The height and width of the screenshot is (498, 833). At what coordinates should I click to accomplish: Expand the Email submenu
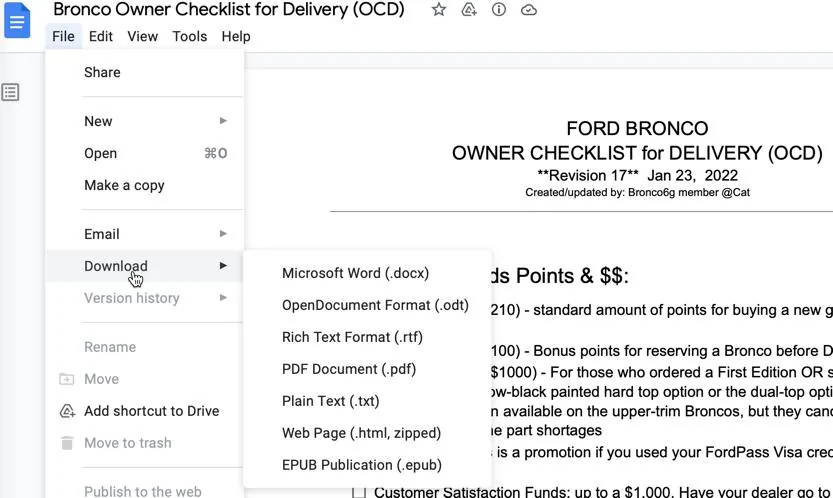[x=144, y=234]
